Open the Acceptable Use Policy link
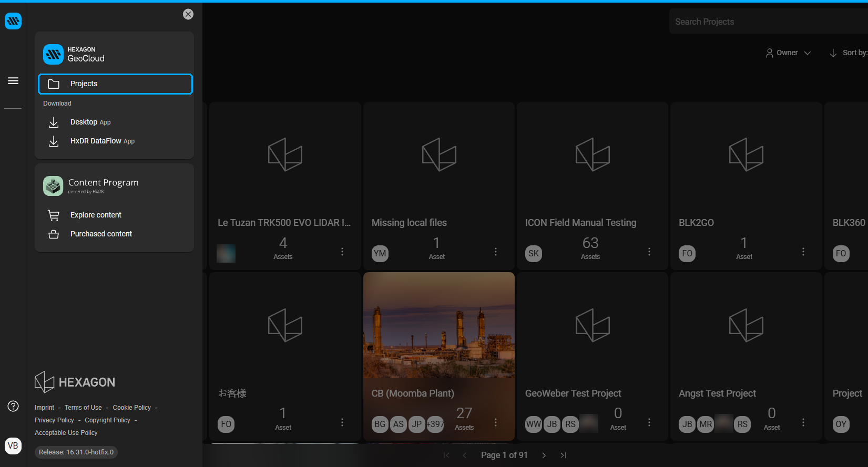The width and height of the screenshot is (868, 467). point(66,433)
